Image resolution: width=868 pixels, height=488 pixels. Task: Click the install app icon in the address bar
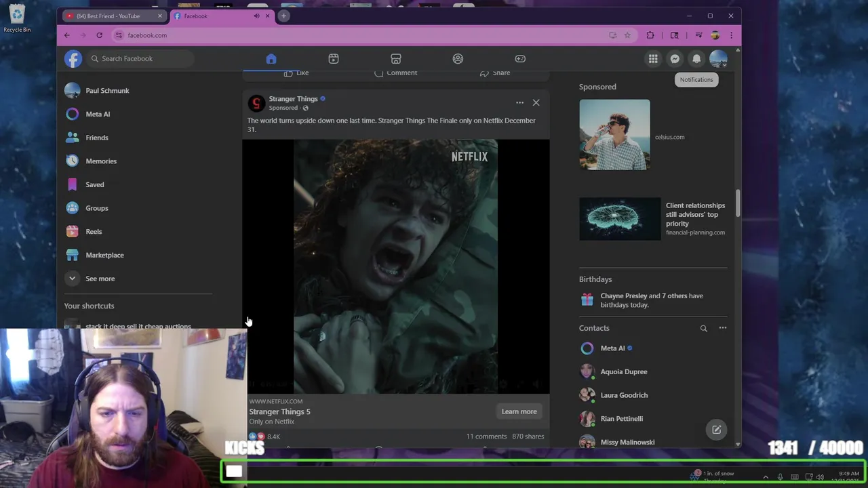coord(612,35)
